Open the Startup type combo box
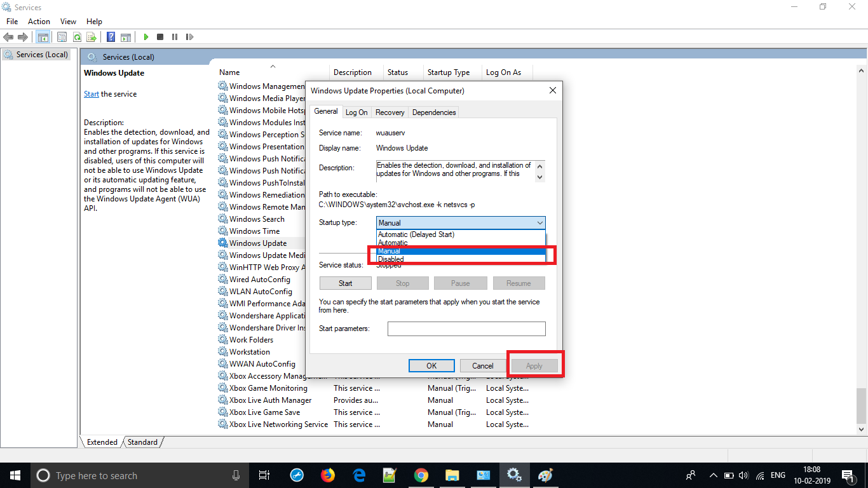The image size is (868, 488). (x=461, y=223)
